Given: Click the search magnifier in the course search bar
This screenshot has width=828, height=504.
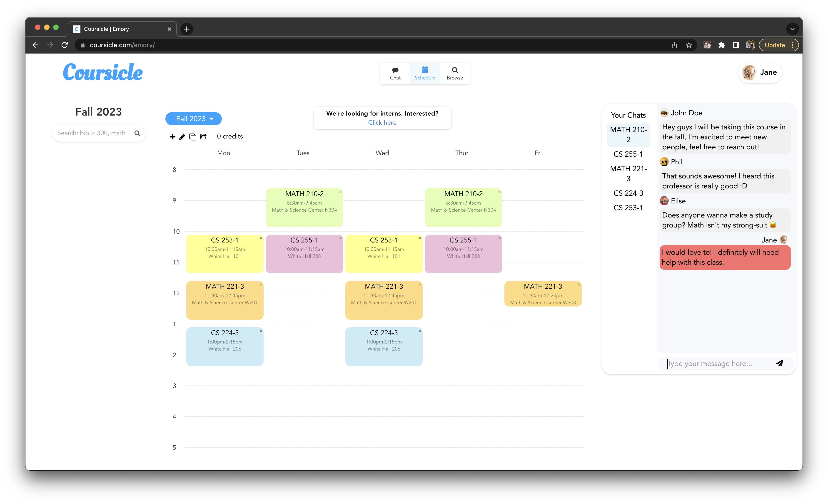Looking at the screenshot, I should click(x=137, y=133).
